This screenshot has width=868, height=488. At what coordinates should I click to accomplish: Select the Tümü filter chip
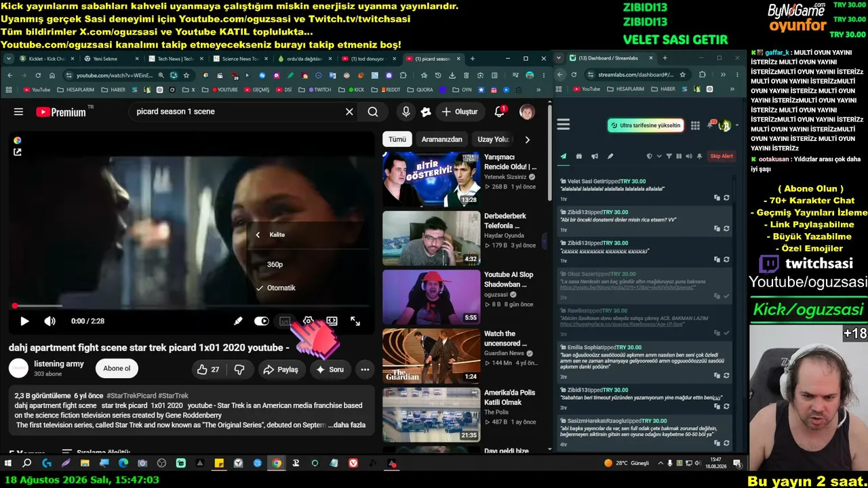[397, 140]
